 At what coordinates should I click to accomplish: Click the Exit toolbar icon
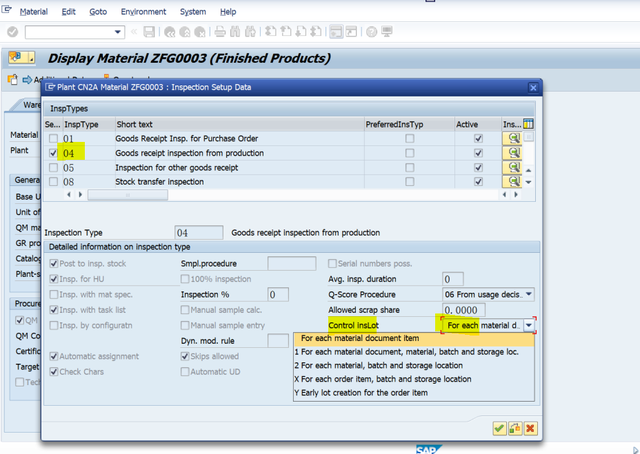[x=184, y=31]
